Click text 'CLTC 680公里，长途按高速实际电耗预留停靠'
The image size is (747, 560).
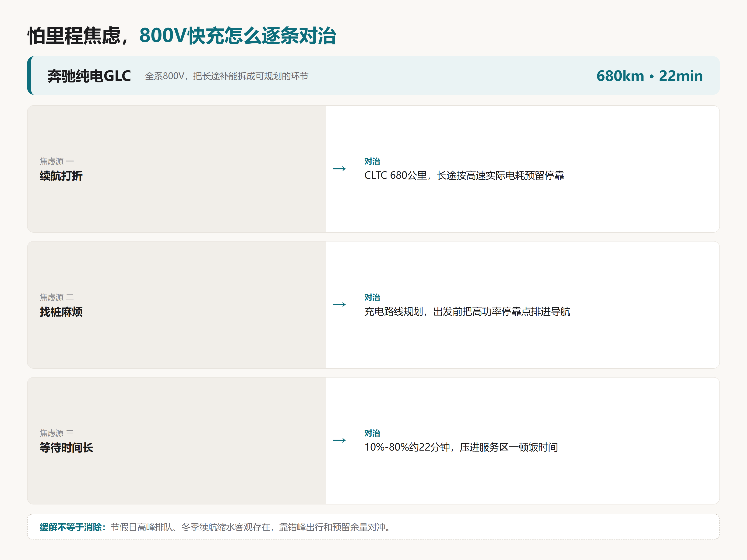464,175
